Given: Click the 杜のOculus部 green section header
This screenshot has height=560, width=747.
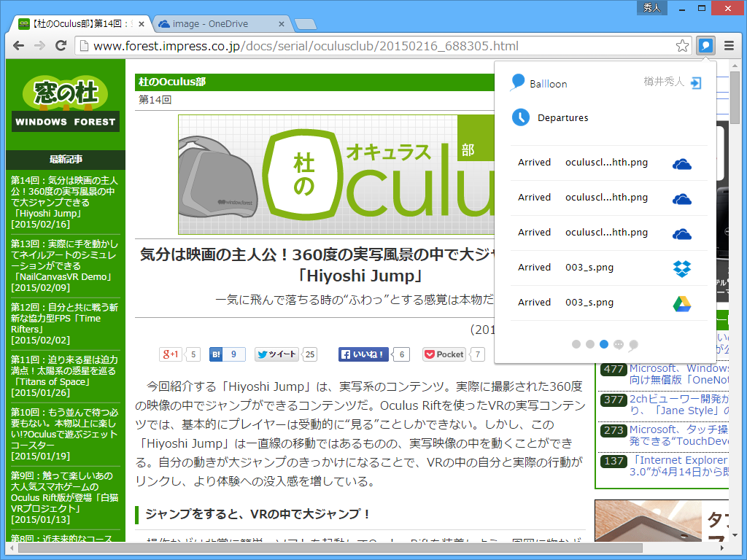Looking at the screenshot, I should 314,82.
